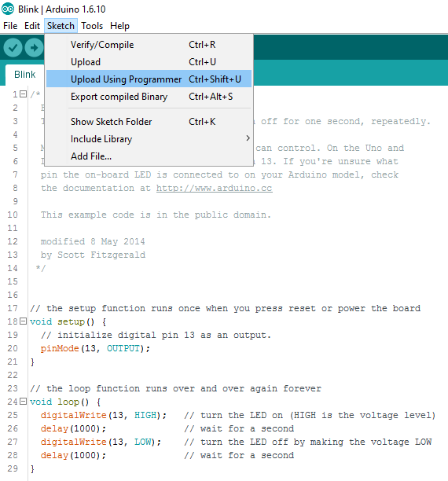Open the Edit menu
Image resolution: width=448 pixels, height=481 pixels.
pos(32,26)
